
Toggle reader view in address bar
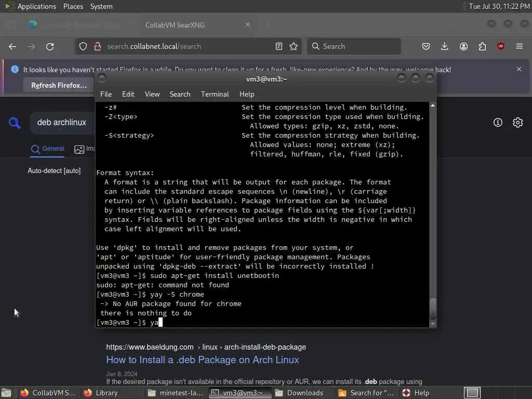(279, 46)
